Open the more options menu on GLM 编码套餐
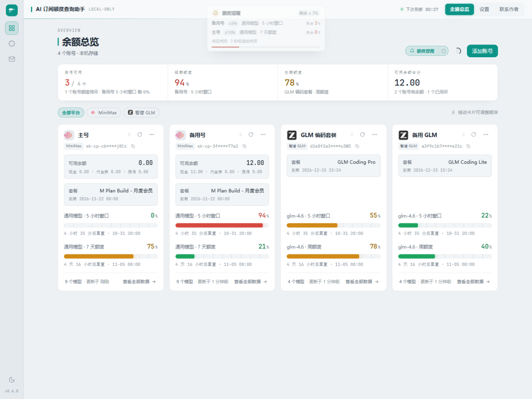The image size is (532, 399). [x=375, y=134]
